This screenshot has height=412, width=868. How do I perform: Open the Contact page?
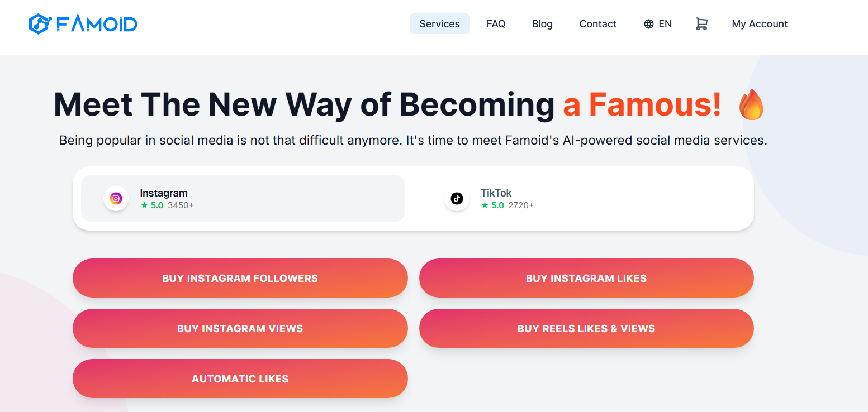[598, 24]
